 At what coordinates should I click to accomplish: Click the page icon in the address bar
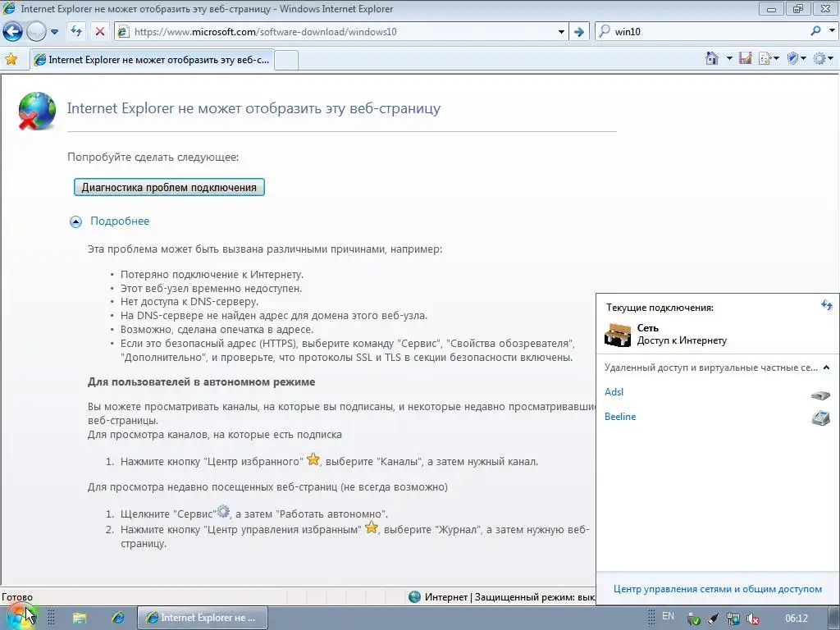tap(123, 32)
